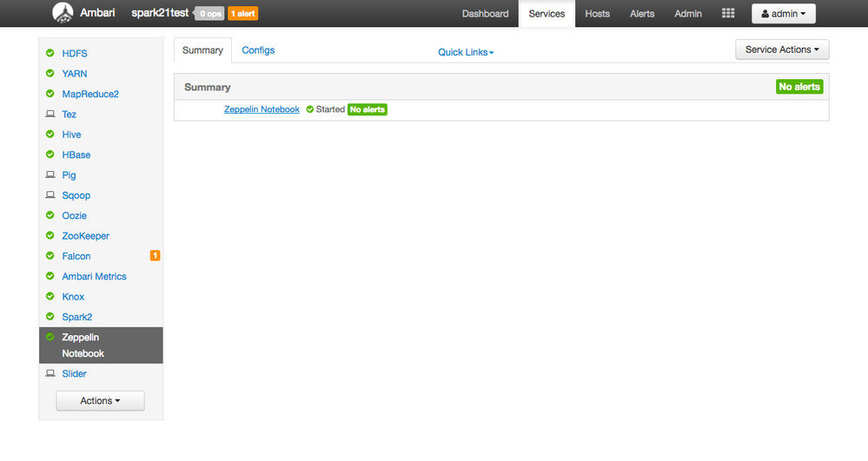
Task: Click the ZooKeeper green status icon
Action: click(x=50, y=235)
